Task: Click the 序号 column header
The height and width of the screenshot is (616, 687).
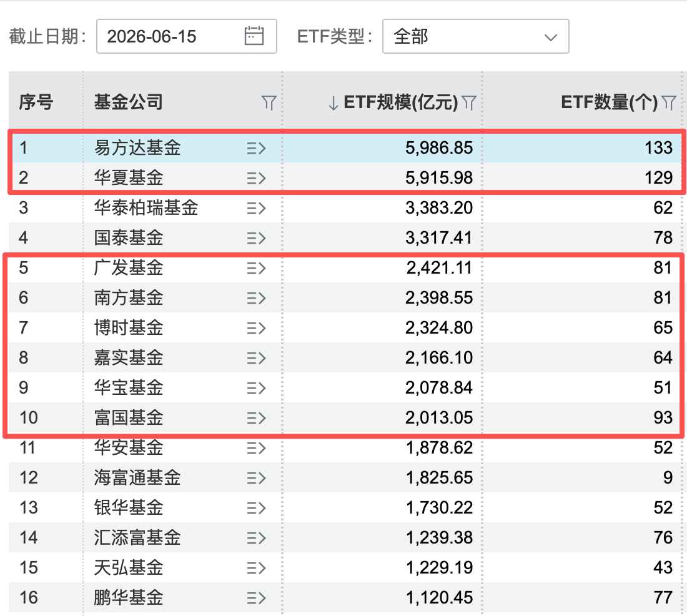Action: [36, 102]
